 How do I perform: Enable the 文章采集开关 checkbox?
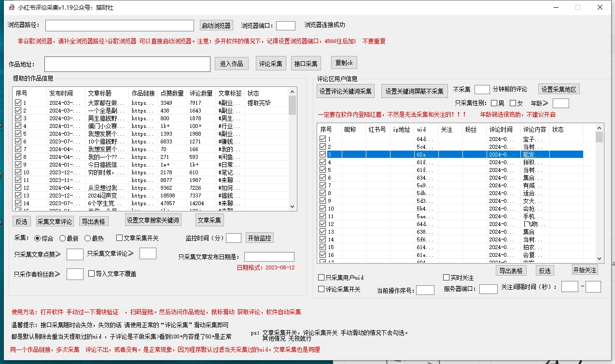point(119,238)
